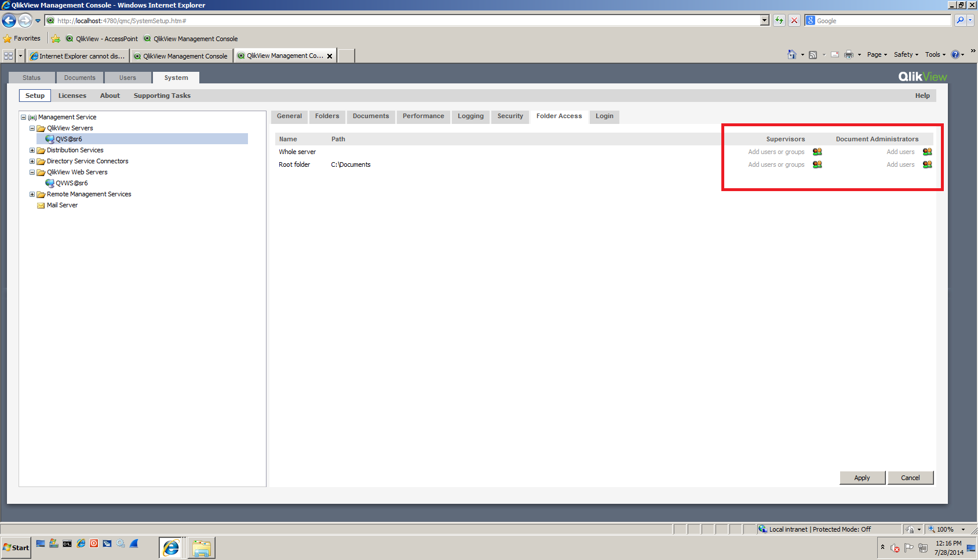
Task: Click the Google search input box
Action: (882, 20)
